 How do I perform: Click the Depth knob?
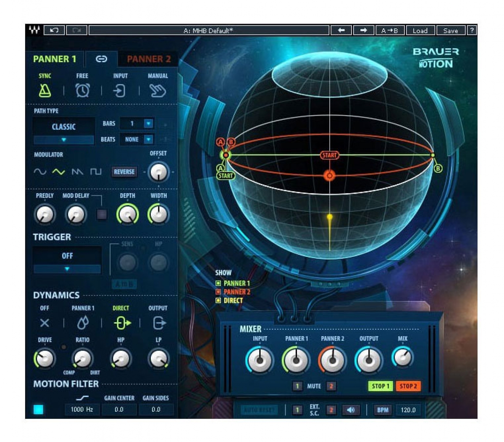pos(128,214)
